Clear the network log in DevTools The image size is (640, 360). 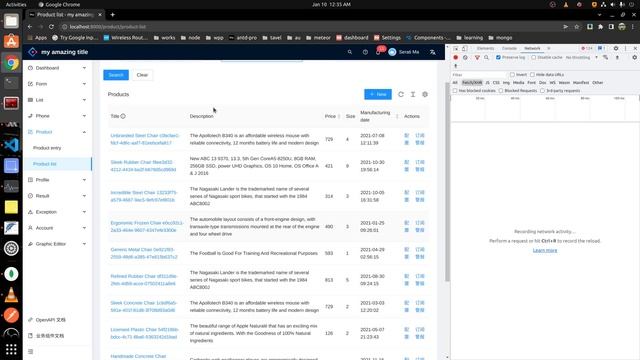(465, 58)
